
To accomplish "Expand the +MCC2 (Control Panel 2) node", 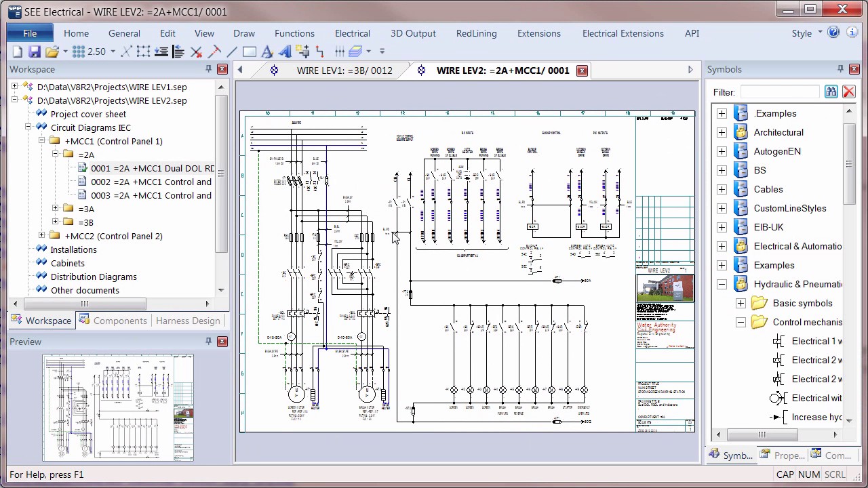I will [x=41, y=236].
